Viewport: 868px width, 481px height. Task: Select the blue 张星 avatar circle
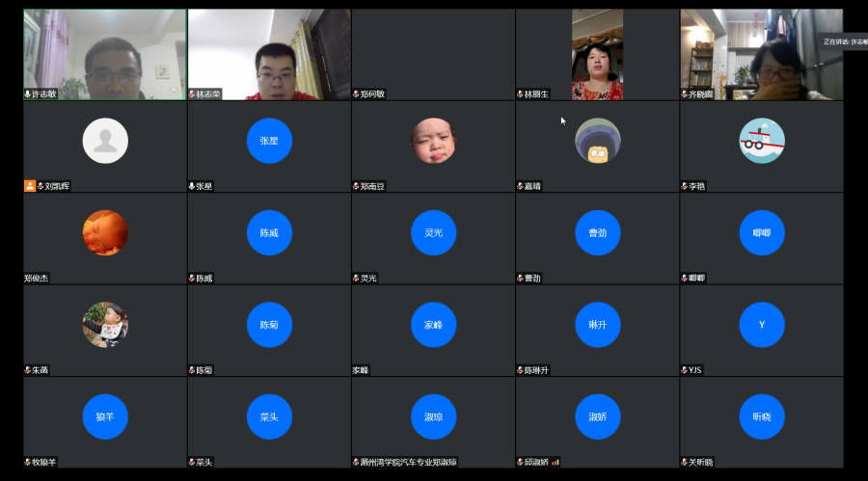click(269, 141)
